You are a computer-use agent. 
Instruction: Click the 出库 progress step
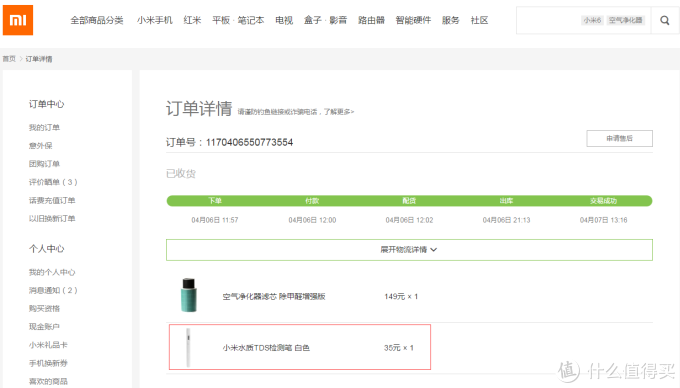506,201
